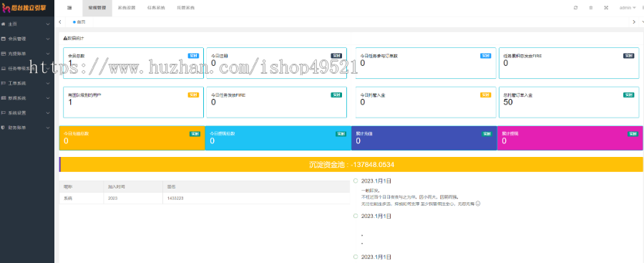Expand the 充提账单 sidebar menu chevron
644x263 pixels.
click(x=48, y=54)
